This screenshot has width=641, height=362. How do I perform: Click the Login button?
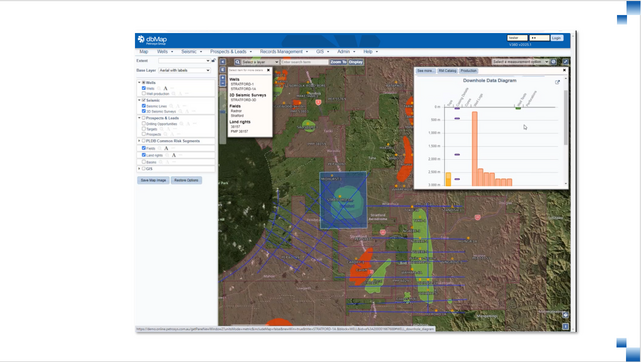(556, 38)
